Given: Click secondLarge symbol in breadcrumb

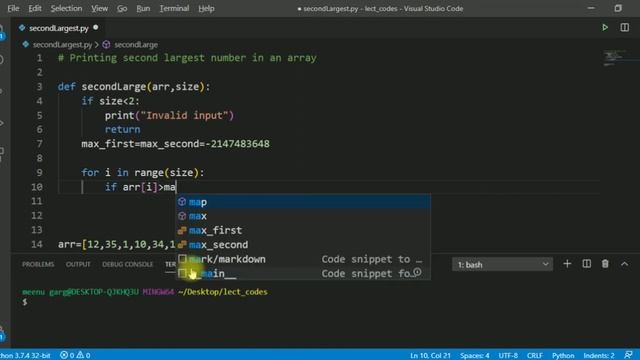Looking at the screenshot, I should tap(136, 44).
